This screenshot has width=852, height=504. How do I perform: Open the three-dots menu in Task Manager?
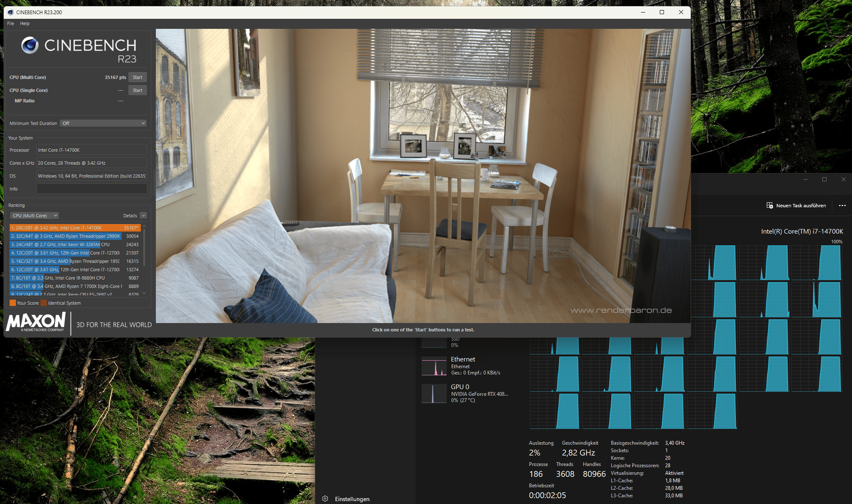[x=842, y=206]
